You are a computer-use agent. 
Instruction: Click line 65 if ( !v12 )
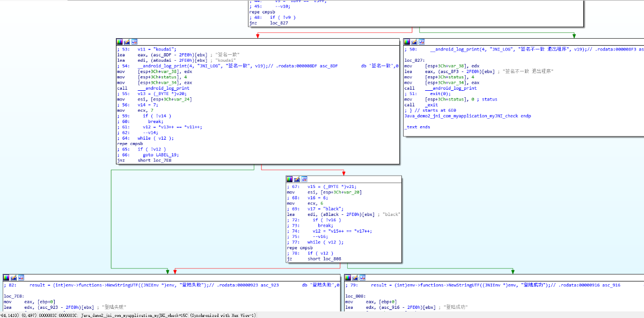142,149
